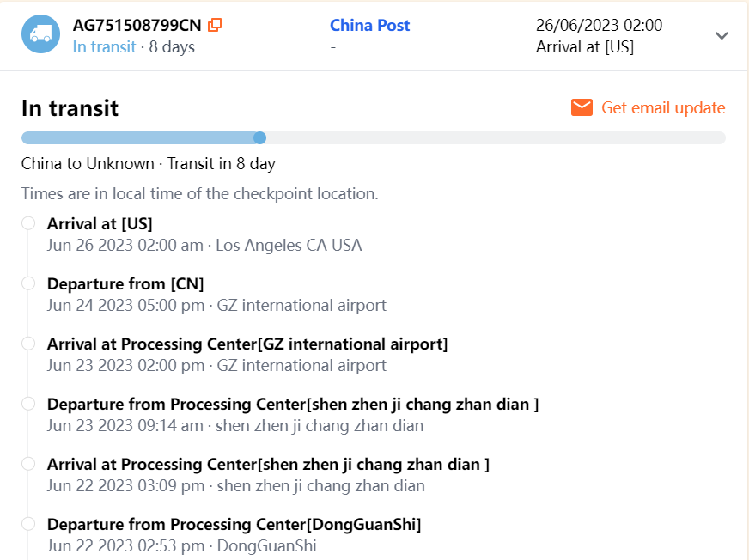This screenshot has height=560, width=749.
Task: Click the Arrival at GZ international airport marker
Action: (x=28, y=344)
